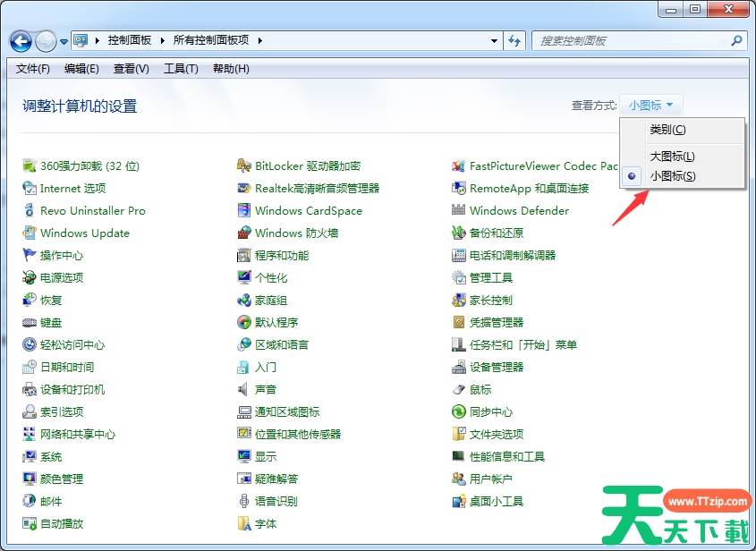Image resolution: width=756 pixels, height=551 pixels.
Task: Open the BitLocker 驱动器加密 icon
Action: 244,165
